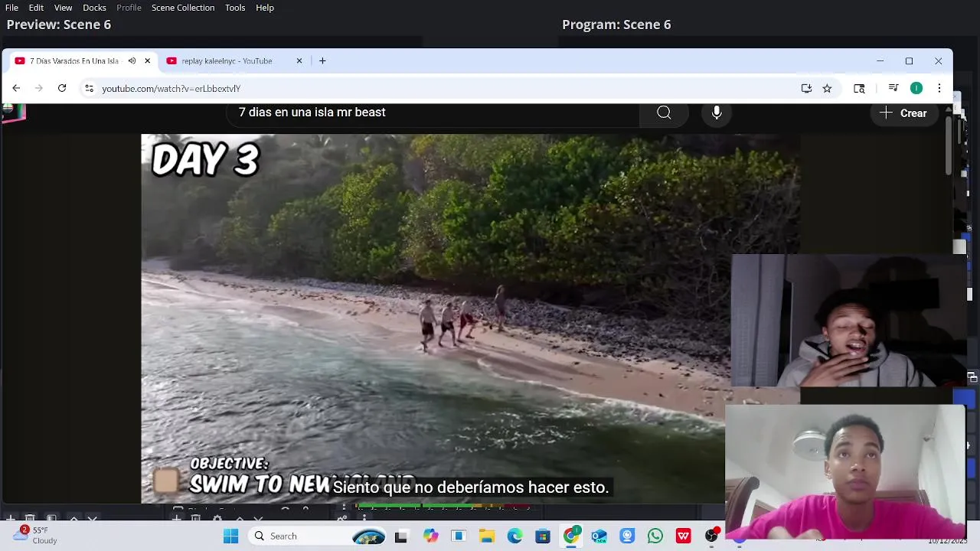This screenshot has height=551, width=980.
Task: Bookmark this page with the star
Action: [827, 88]
